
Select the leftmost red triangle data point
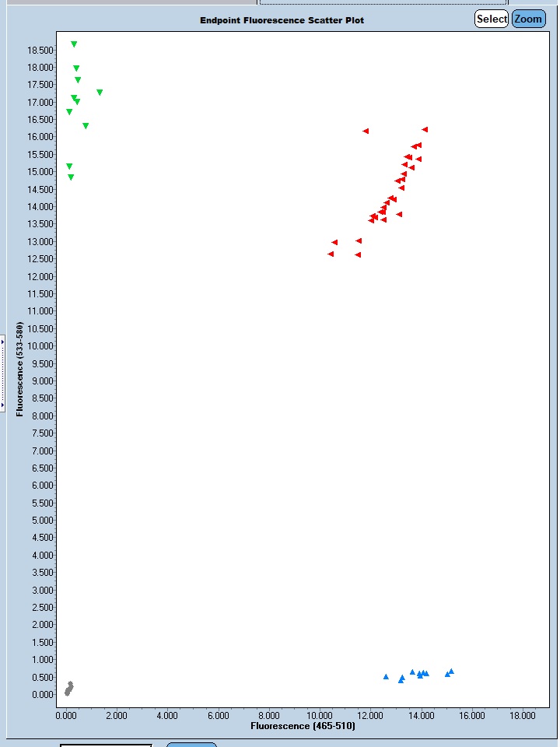[331, 254]
